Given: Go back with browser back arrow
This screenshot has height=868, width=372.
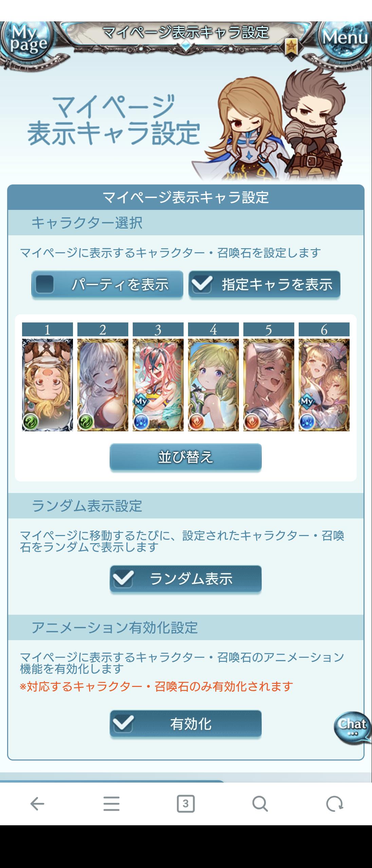Looking at the screenshot, I should point(37,804).
